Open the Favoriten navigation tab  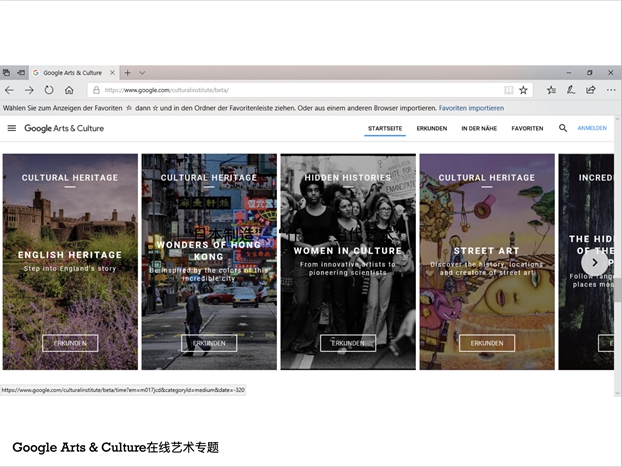pyautogui.click(x=527, y=128)
